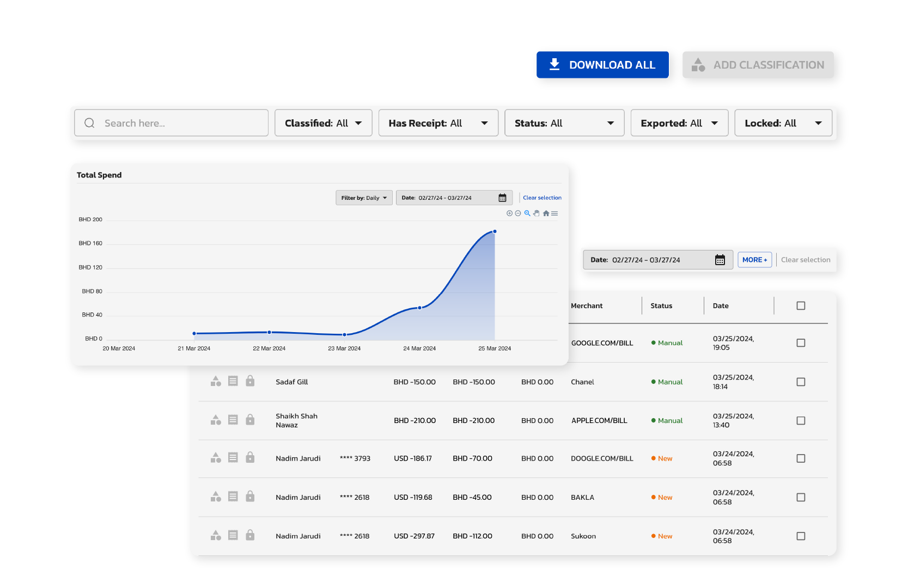Screen dimensions: 908x588
Task: Toggle the select-all checkbox in table header
Action: (x=801, y=306)
